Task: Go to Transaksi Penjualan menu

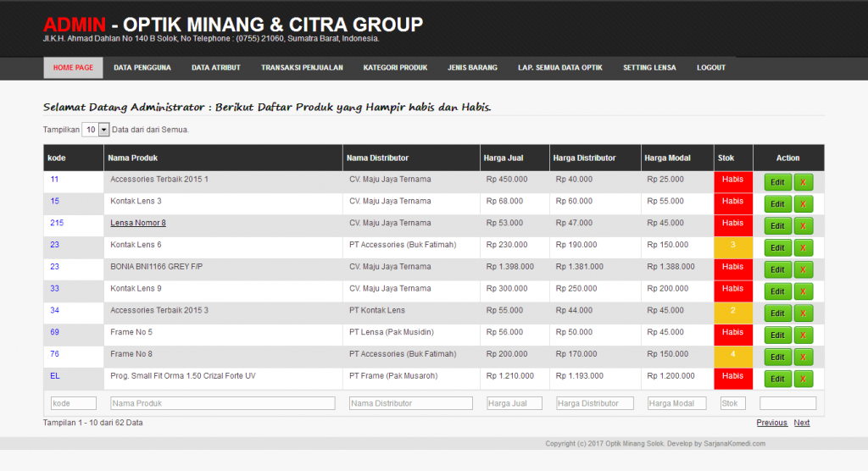Action: coord(302,68)
